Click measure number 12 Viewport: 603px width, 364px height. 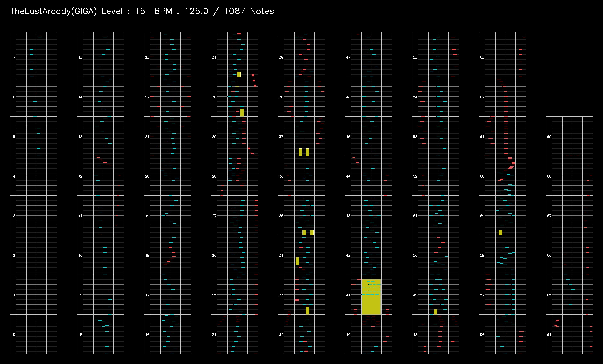pyautogui.click(x=80, y=176)
